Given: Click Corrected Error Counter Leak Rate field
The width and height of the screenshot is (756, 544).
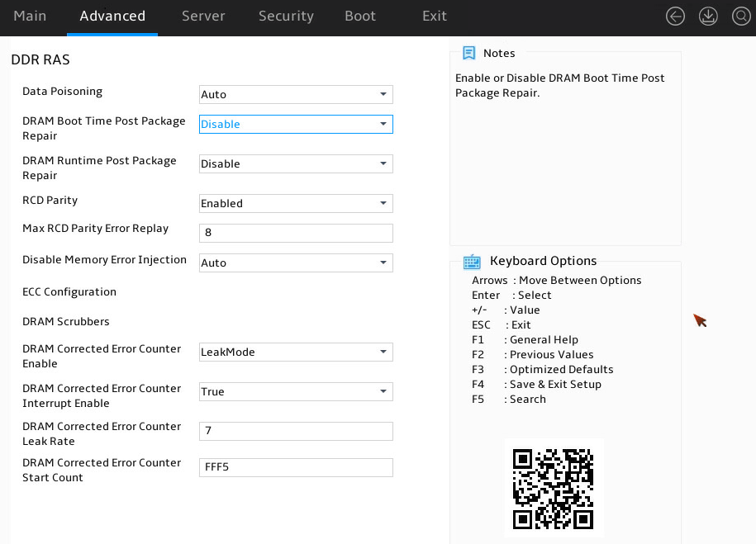Looking at the screenshot, I should 296,431.
